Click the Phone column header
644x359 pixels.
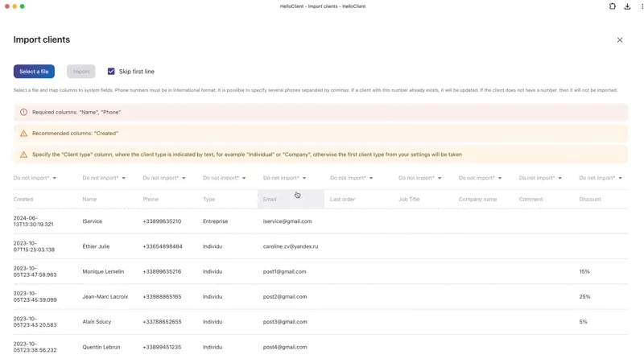tap(151, 199)
